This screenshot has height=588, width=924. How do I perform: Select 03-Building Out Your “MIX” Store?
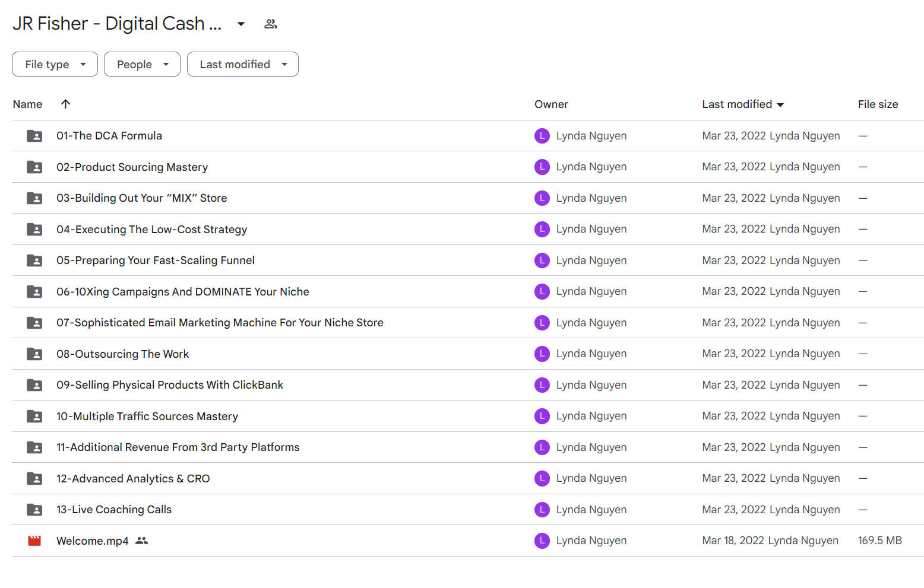click(x=141, y=198)
